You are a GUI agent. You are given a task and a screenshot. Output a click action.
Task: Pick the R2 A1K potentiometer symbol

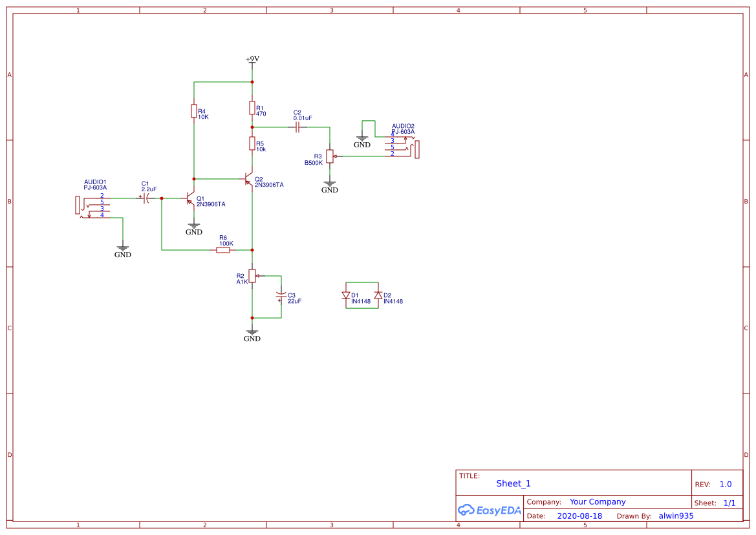pos(253,277)
